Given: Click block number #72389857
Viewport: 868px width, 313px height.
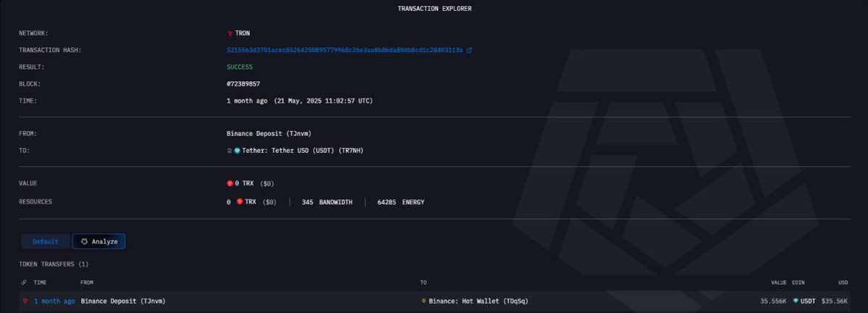Looking at the screenshot, I should pos(243,84).
